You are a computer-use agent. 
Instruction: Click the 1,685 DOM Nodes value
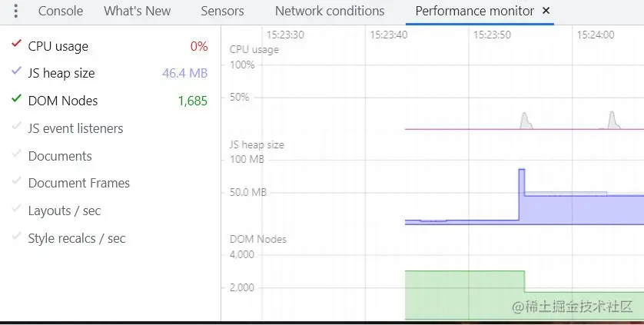(x=192, y=101)
